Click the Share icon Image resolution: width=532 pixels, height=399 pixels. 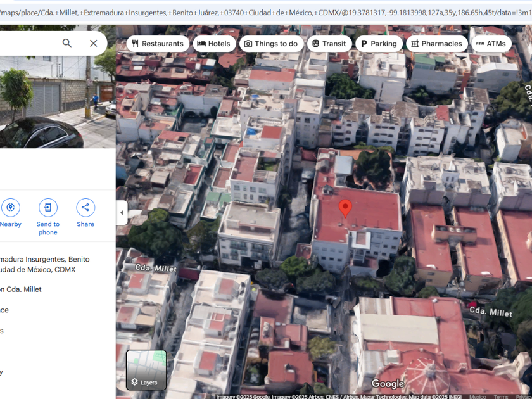pyautogui.click(x=85, y=208)
